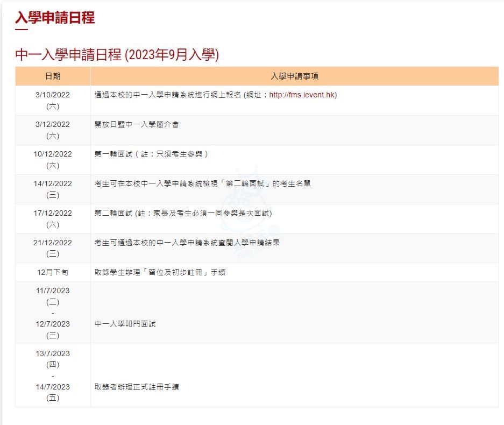Click the 中一入學叩門面試 entry
The width and height of the screenshot is (504, 425).
coord(125,324)
